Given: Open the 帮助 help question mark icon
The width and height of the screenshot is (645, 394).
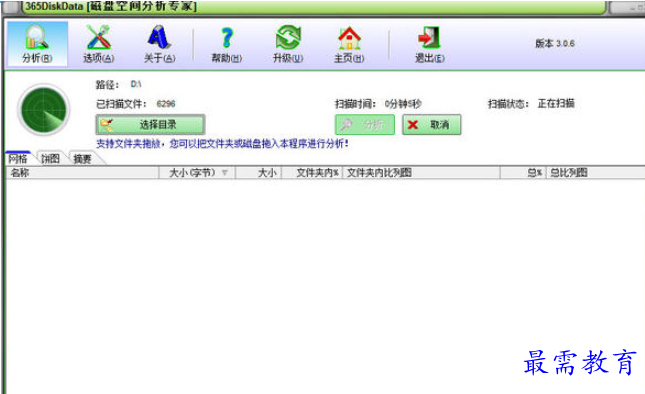Looking at the screenshot, I should (x=227, y=44).
